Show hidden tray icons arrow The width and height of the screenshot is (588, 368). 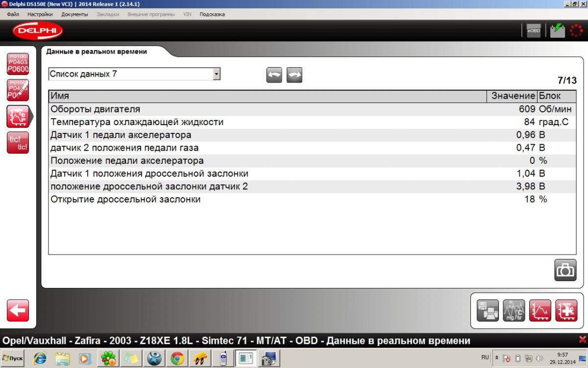click(497, 359)
